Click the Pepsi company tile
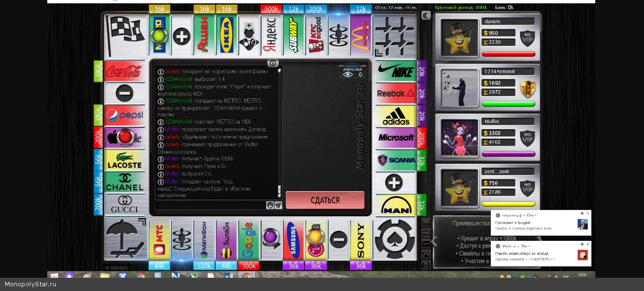644x291 pixels. (124, 115)
